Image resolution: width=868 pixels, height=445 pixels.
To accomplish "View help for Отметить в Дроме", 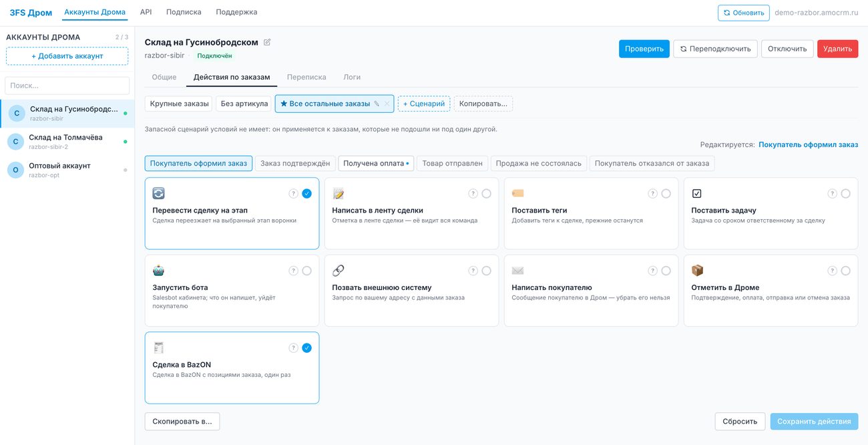I will tap(832, 271).
